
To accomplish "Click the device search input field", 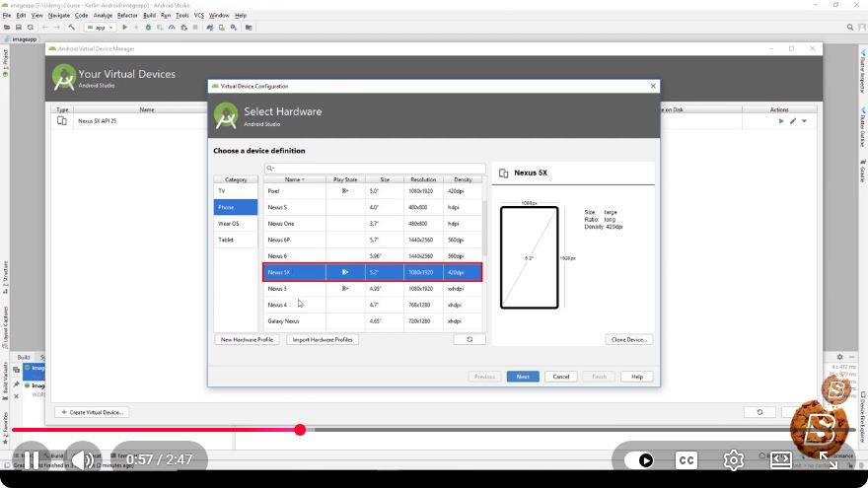I will [x=375, y=169].
